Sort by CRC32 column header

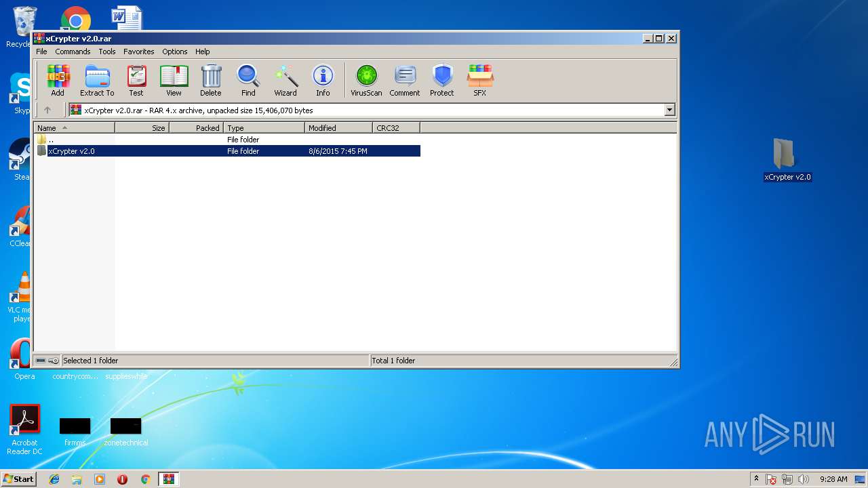click(x=396, y=127)
